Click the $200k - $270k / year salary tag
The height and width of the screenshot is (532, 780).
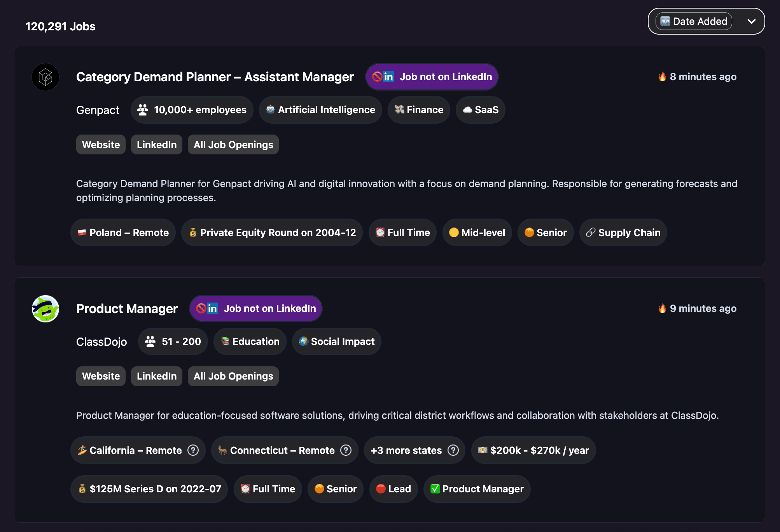point(533,450)
